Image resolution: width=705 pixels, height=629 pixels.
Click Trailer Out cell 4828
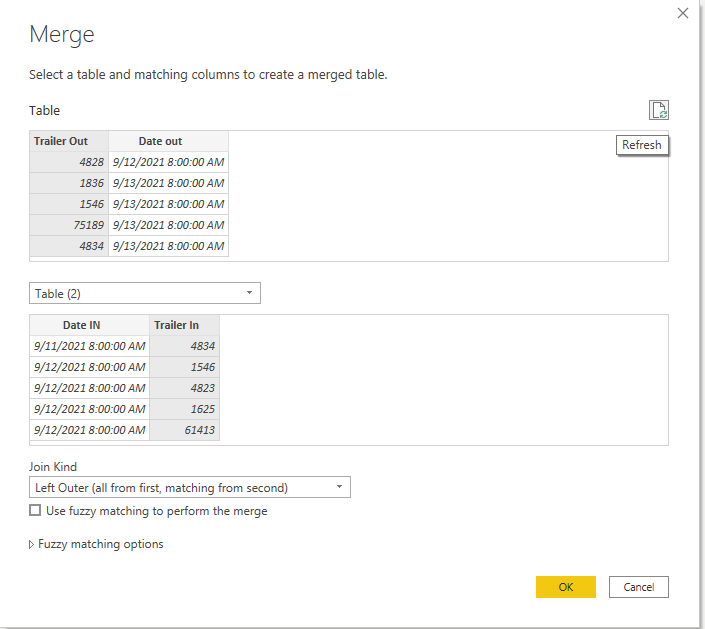coord(69,162)
